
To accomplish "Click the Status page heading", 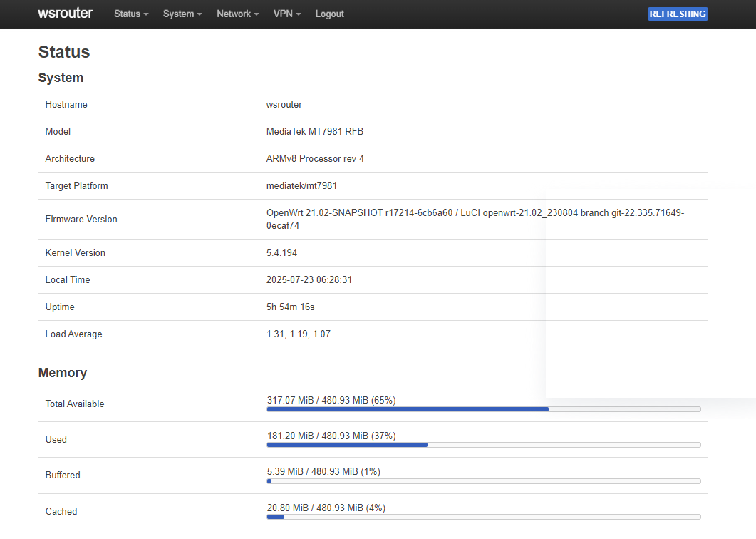I will tap(64, 52).
